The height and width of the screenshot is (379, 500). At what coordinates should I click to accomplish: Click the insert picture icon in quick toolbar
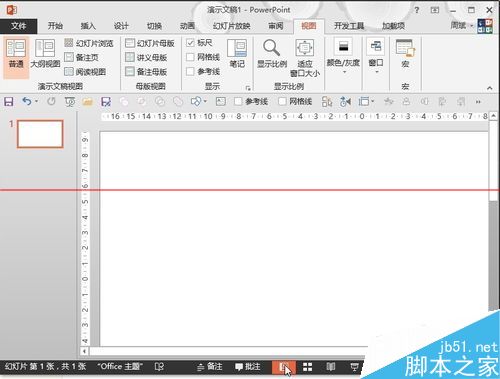(x=221, y=101)
